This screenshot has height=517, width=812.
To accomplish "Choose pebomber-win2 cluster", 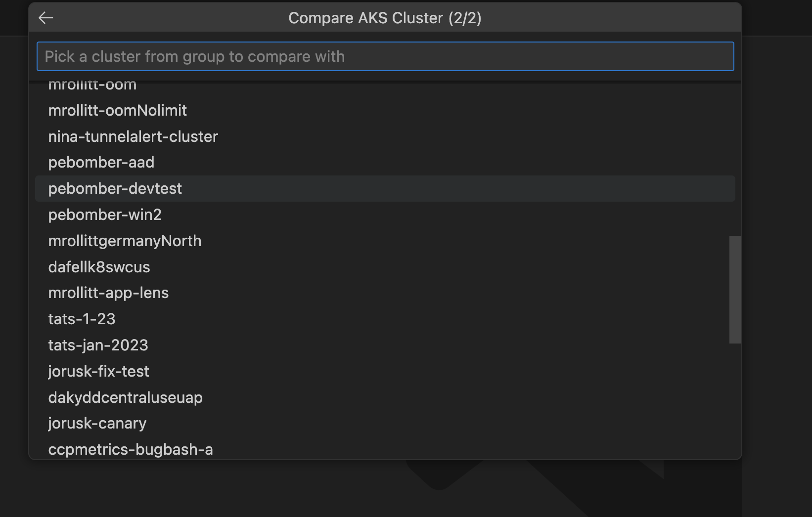I will [x=385, y=215].
